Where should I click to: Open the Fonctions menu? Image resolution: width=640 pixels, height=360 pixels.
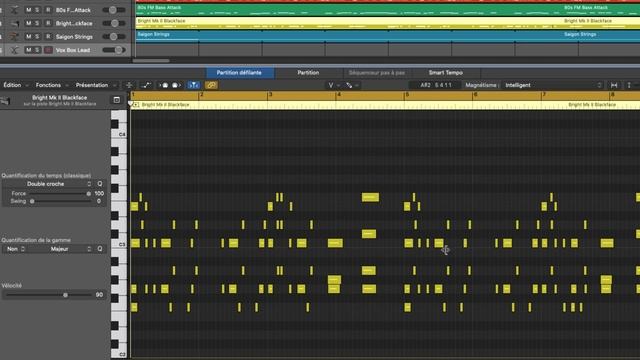coord(51,85)
